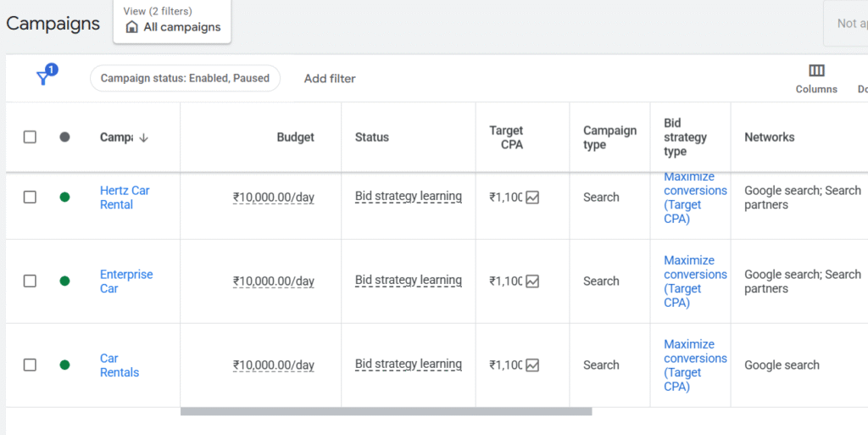Open Maximize conversions link in Hertz row
868x435 pixels.
click(x=695, y=198)
